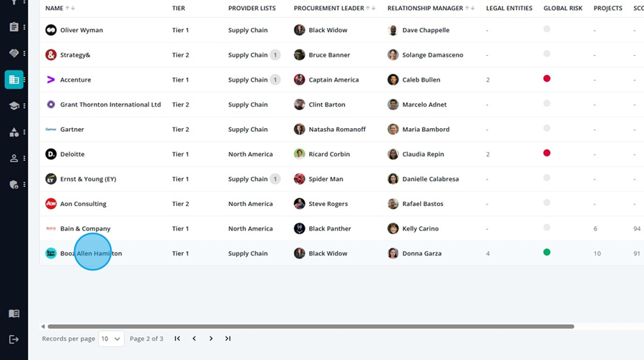Expand the clipboard sidebar item's dots menu
This screenshot has width=644, height=360.
coord(24,27)
